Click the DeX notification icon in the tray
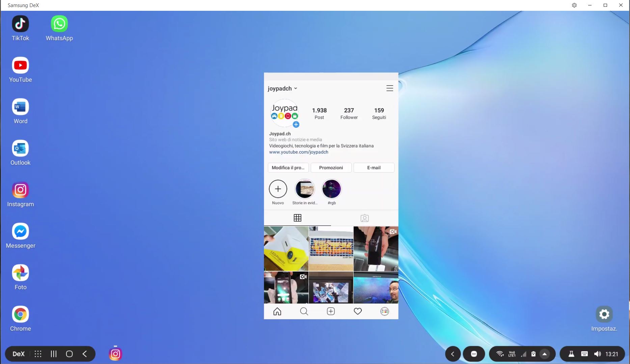 point(474,354)
